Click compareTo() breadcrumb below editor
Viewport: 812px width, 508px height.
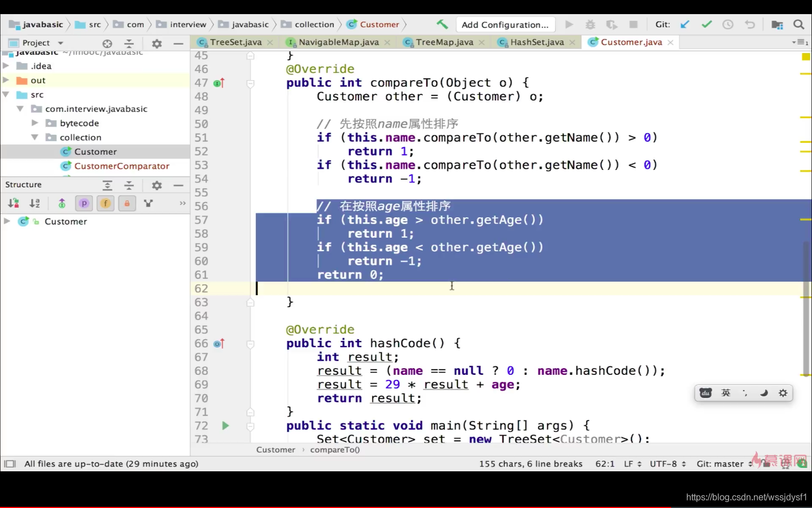tap(335, 450)
